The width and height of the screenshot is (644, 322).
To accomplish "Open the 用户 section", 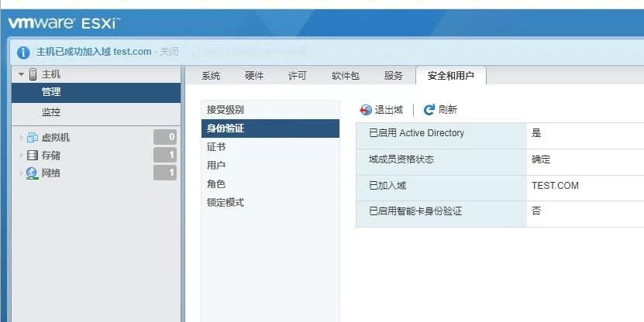I will click(270, 166).
